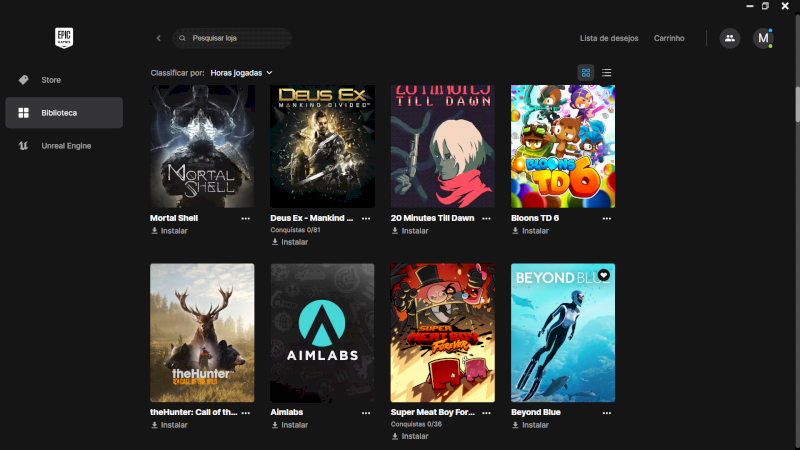Minimize the Epic Games Launcher window

pos(749,6)
